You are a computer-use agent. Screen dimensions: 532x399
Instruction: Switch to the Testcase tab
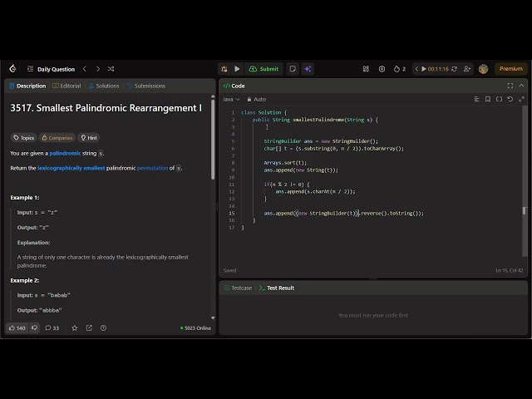pyautogui.click(x=239, y=288)
